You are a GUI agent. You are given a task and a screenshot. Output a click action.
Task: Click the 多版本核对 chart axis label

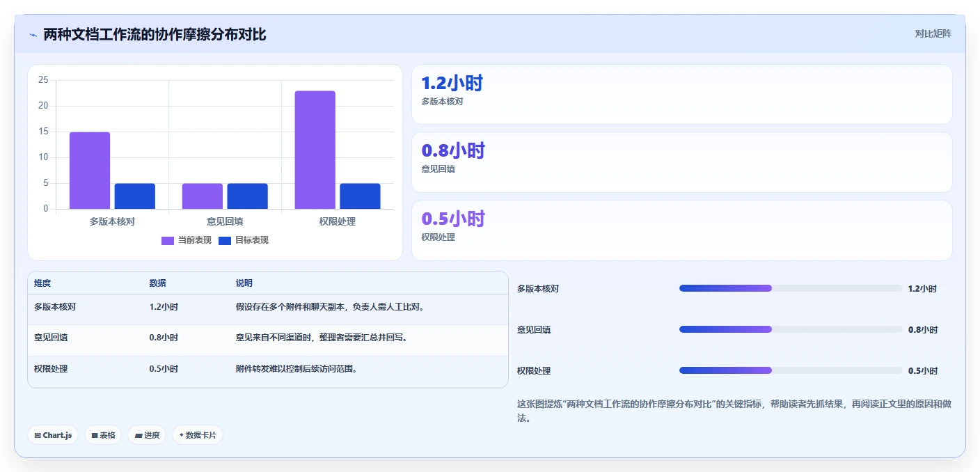point(112,221)
